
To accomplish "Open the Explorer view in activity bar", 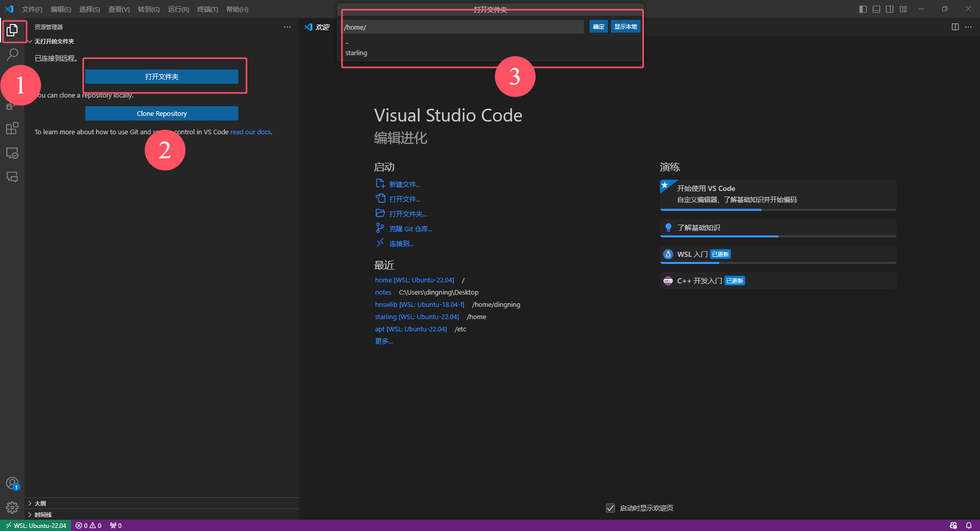I will (12, 31).
